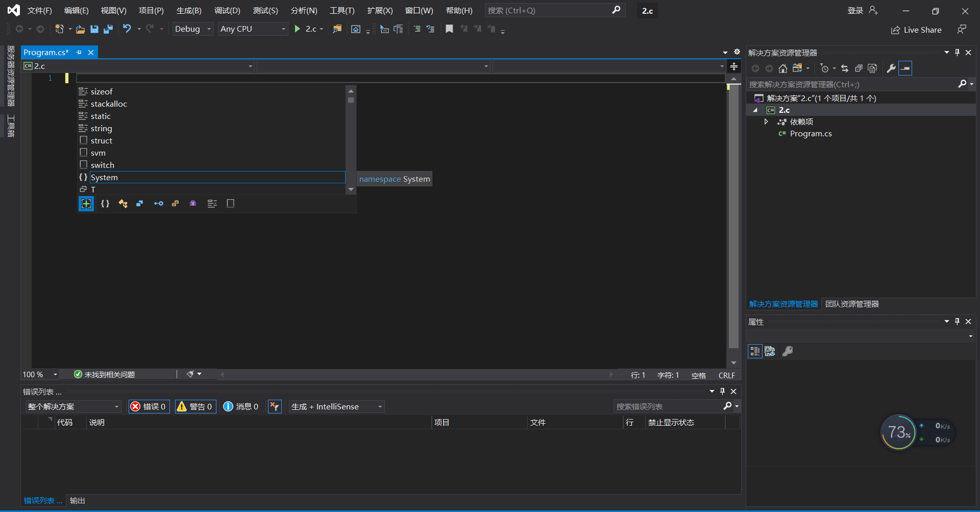Open Program.cs in Solution Explorer
The image size is (980, 512).
click(x=811, y=134)
